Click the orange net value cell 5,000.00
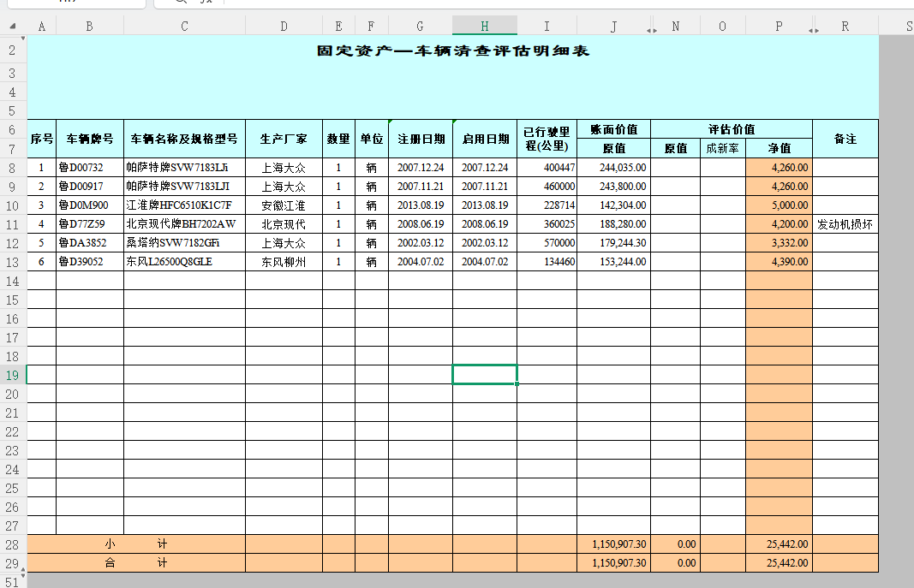914x588 pixels. click(779, 205)
